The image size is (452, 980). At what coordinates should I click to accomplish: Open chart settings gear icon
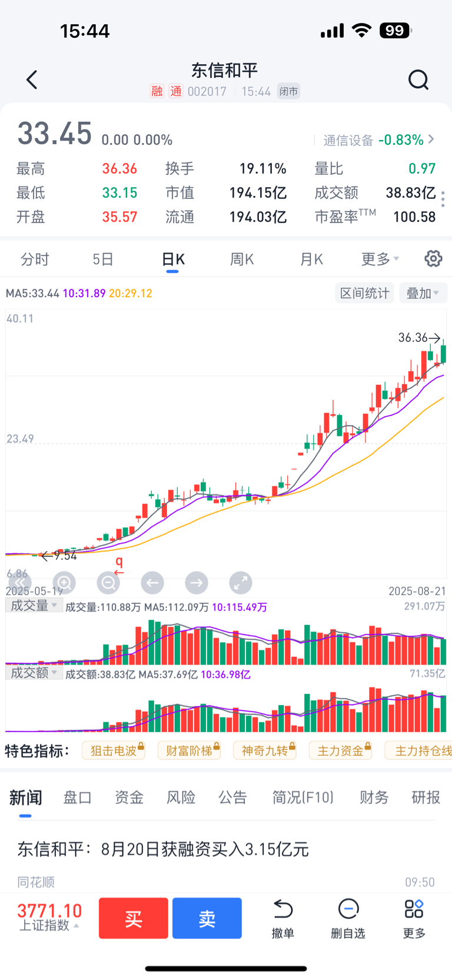433,258
